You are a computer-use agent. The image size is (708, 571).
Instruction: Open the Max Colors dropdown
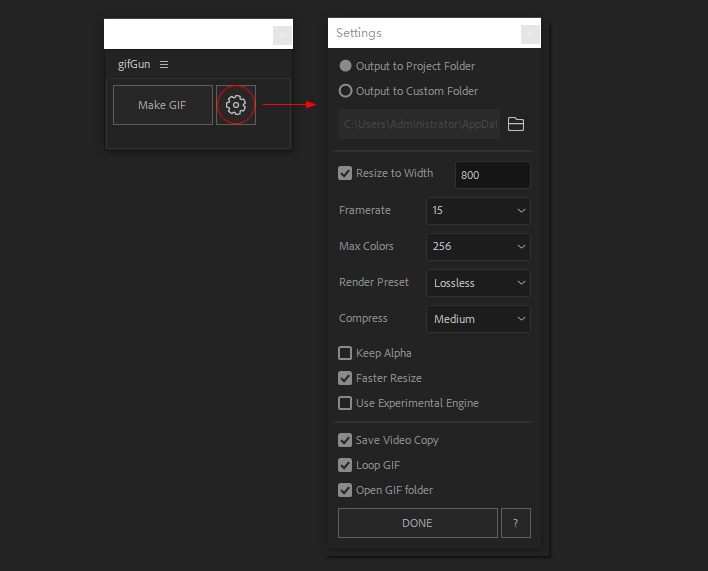point(478,247)
